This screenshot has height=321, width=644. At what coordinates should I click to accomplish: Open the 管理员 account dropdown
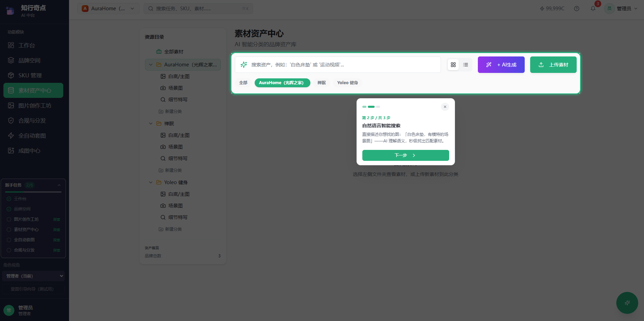621,8
